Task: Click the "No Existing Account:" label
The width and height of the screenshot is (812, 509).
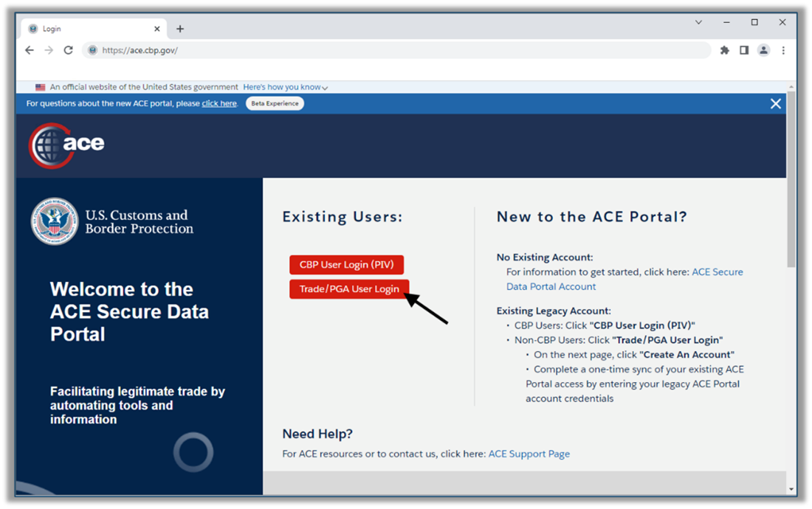Action: tap(545, 257)
